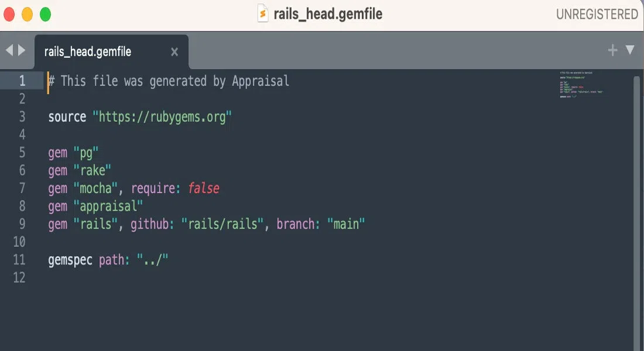This screenshot has height=351, width=644.
Task: Click the "require:" keyword on line 7
Action: tap(156, 188)
